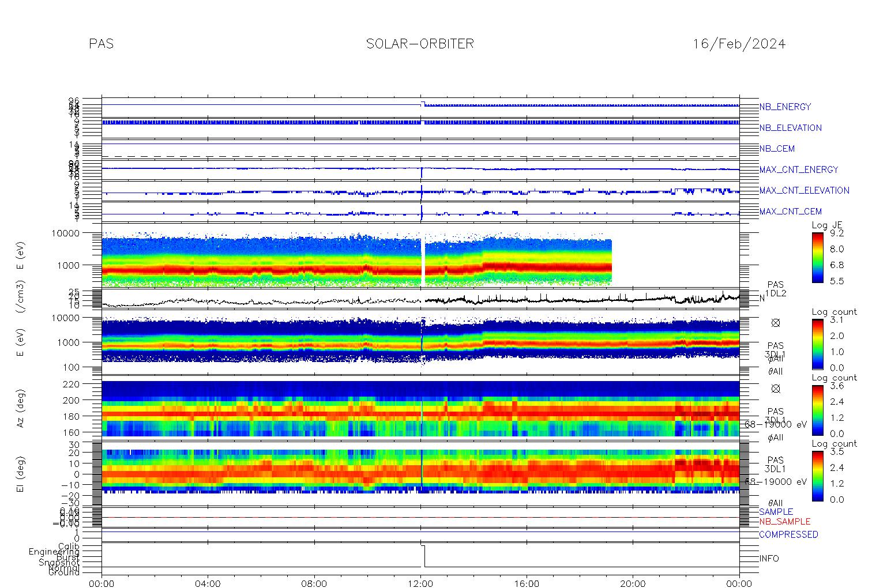Click the 12:00 time axis label

tap(420, 583)
